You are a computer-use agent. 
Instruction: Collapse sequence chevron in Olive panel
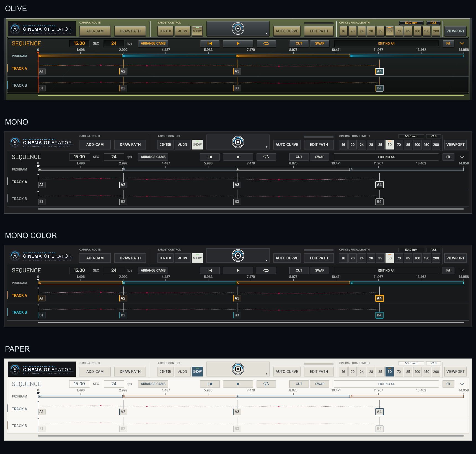(462, 43)
